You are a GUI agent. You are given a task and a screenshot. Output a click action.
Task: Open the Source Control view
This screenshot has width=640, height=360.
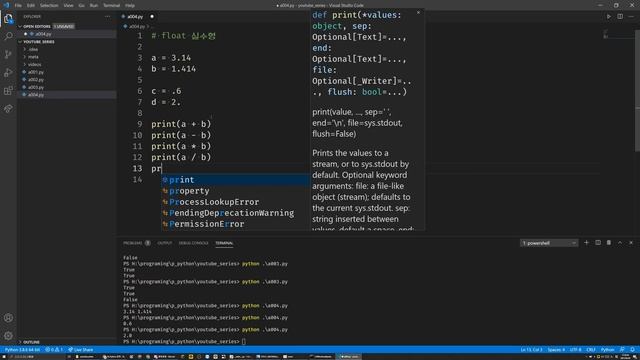pos(8,54)
